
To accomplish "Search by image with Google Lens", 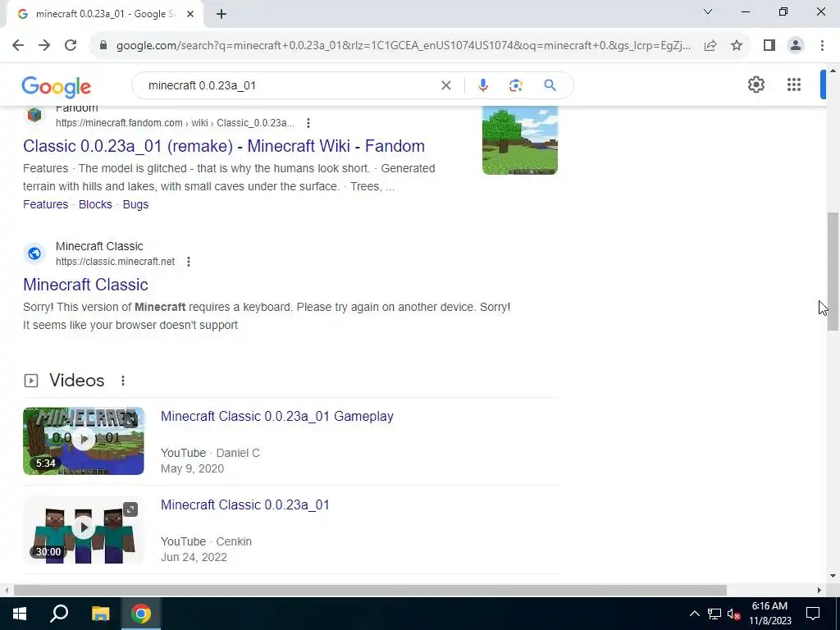I will click(x=515, y=85).
